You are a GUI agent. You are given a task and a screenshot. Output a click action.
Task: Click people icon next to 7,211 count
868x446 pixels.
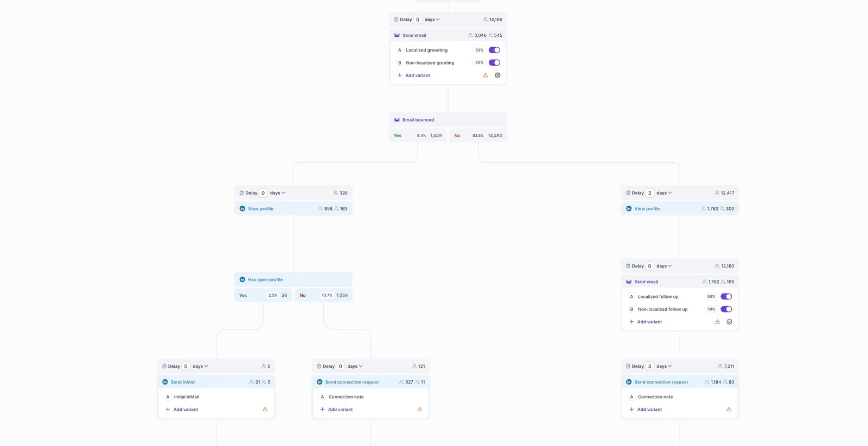[x=720, y=366]
